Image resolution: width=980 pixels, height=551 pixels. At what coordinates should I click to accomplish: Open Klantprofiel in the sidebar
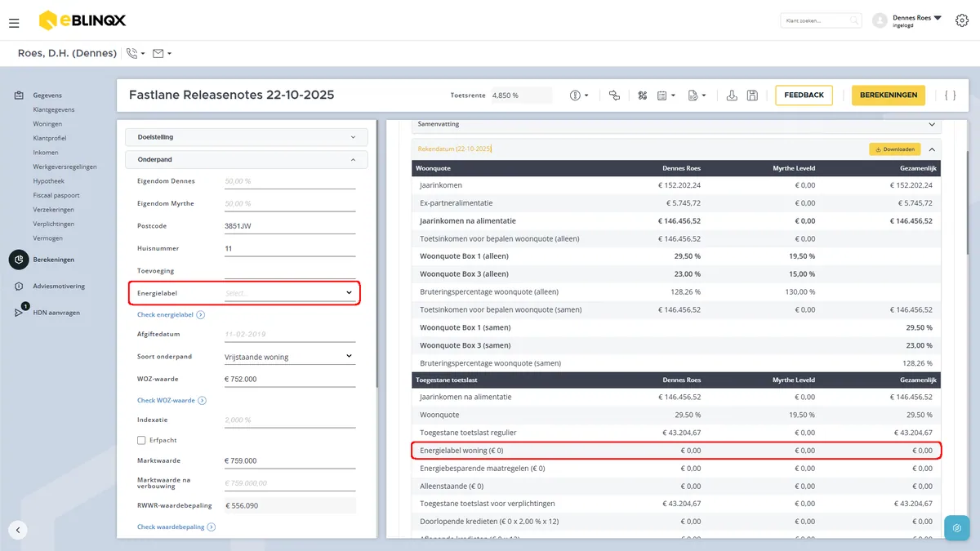(50, 138)
